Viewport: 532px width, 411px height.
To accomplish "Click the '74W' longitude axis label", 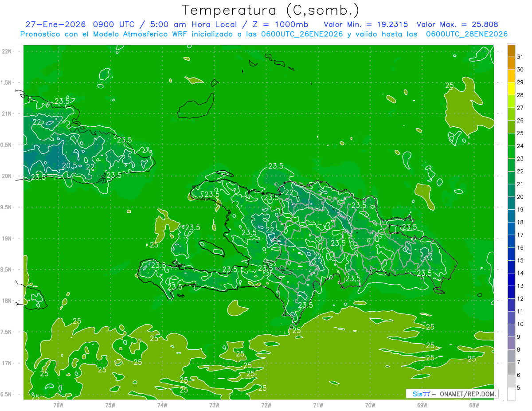I will [162, 405].
